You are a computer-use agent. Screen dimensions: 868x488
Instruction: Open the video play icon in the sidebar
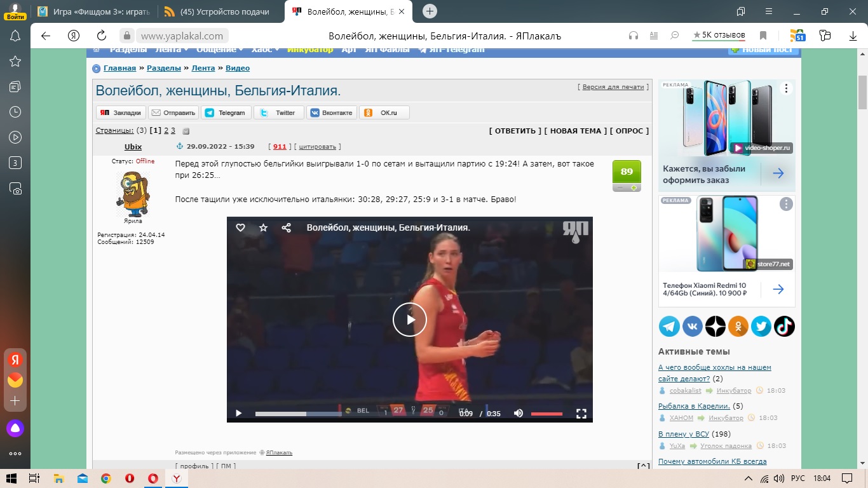click(x=15, y=137)
